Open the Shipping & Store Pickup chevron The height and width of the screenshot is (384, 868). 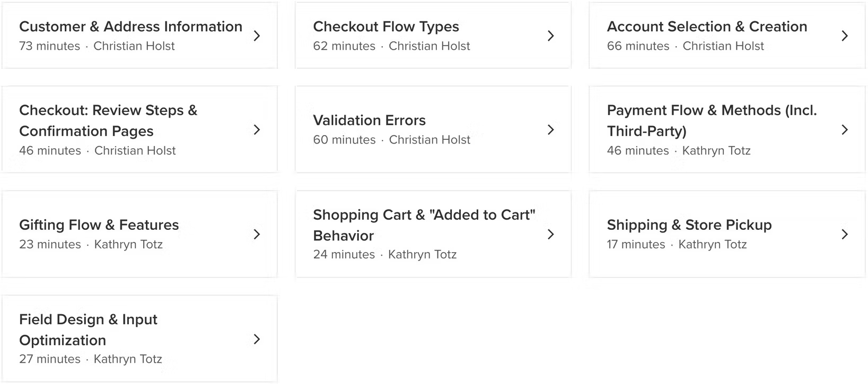click(846, 234)
